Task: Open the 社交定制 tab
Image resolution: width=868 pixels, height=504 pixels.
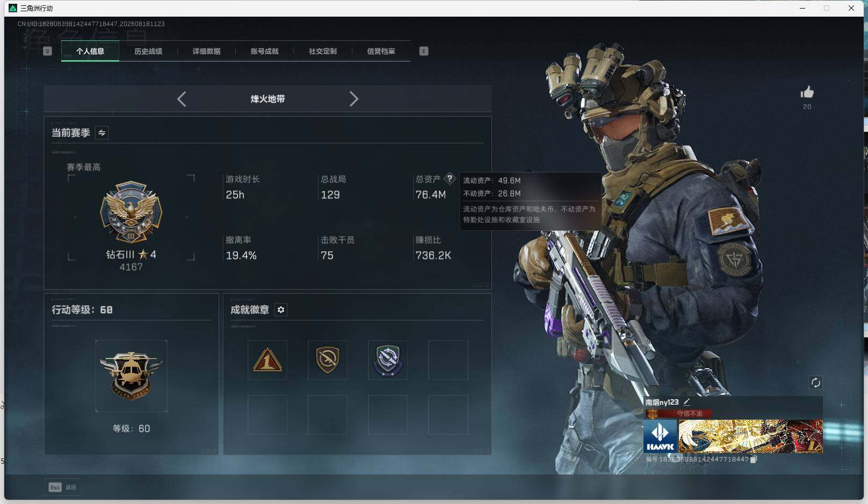Action: click(322, 51)
